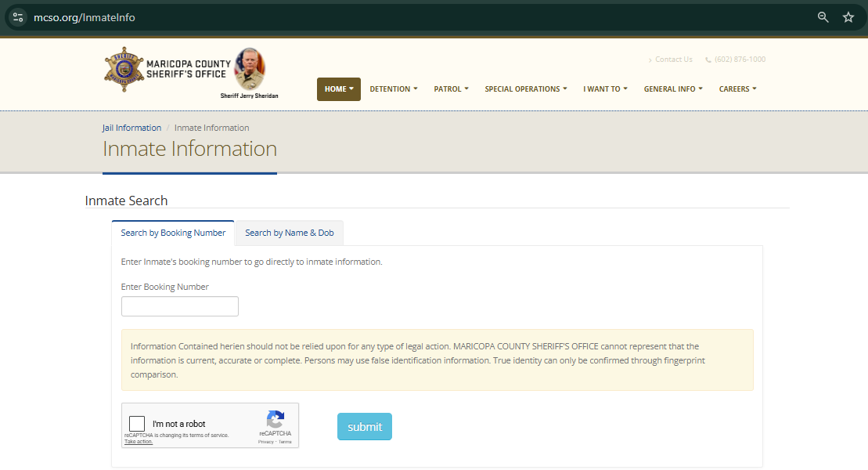
Task: Click the reCAPTCHA logo icon
Action: click(x=276, y=420)
